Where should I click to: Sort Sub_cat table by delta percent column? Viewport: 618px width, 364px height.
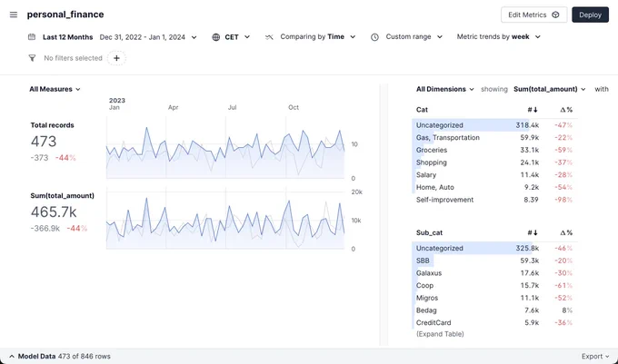point(566,233)
